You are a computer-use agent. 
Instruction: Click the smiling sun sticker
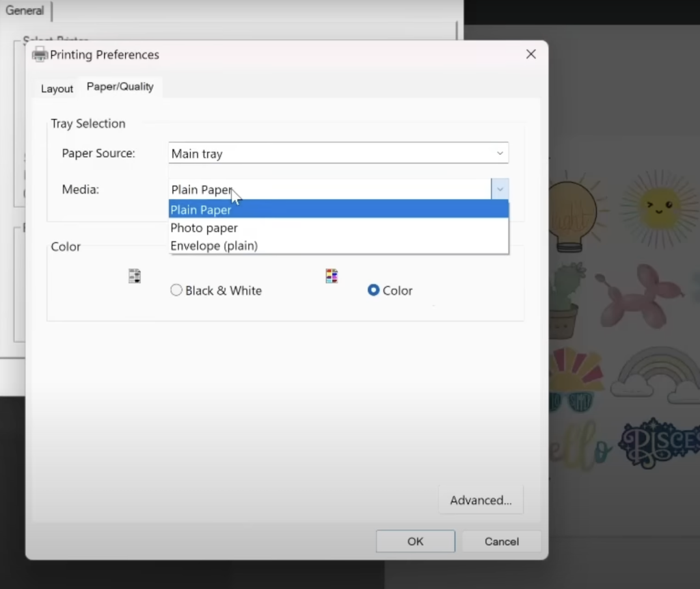pyautogui.click(x=657, y=206)
